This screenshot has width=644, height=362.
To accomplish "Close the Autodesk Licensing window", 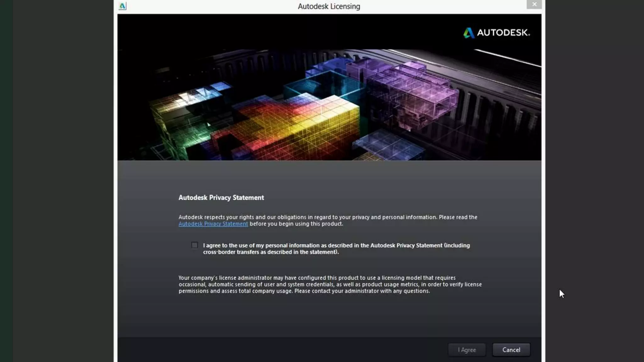I will click(534, 4).
